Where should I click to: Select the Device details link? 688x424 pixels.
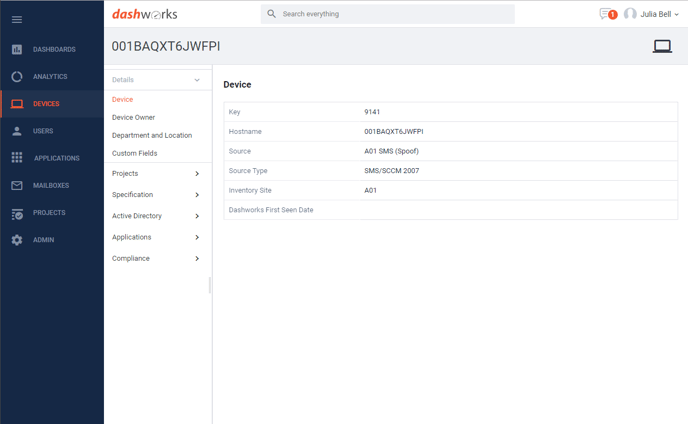[122, 99]
